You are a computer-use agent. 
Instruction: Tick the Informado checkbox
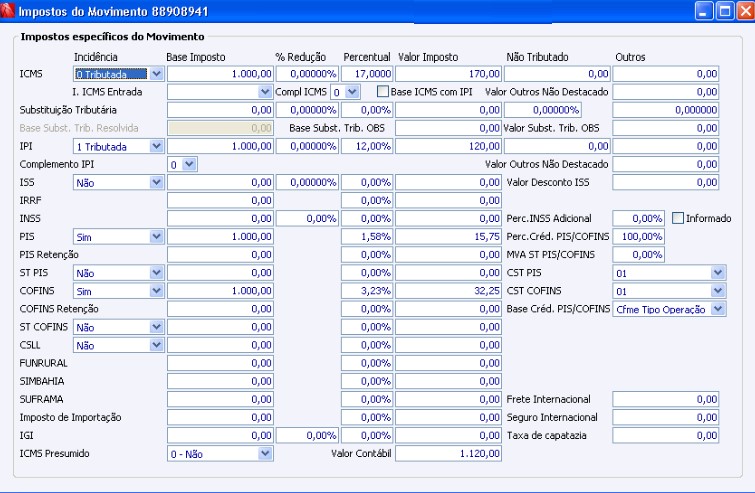pos(677,218)
